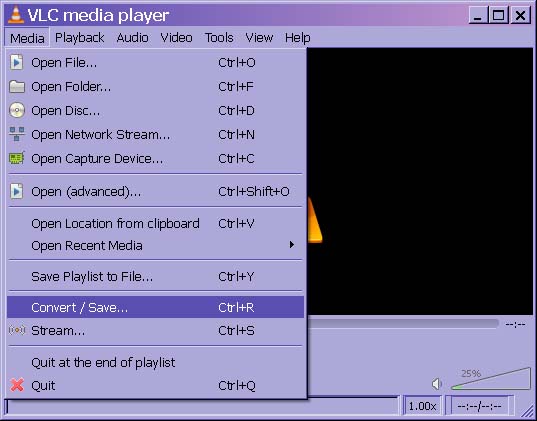Mute audio with the speaker icon

click(437, 384)
